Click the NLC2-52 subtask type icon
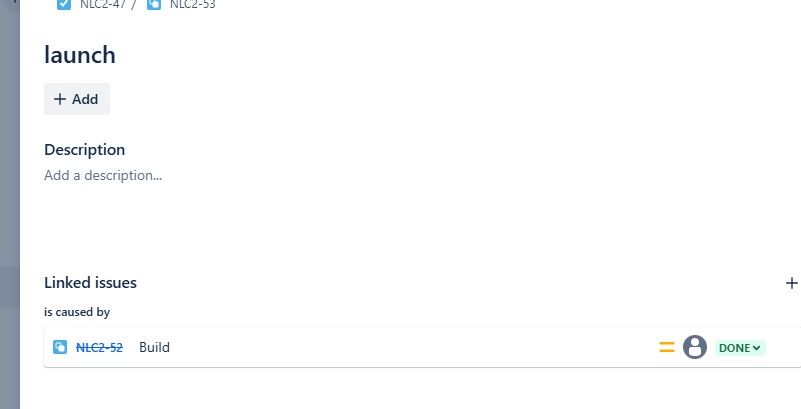 60,347
